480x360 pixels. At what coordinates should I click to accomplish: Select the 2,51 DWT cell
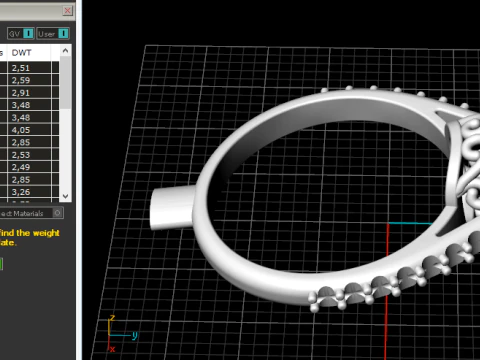29,68
